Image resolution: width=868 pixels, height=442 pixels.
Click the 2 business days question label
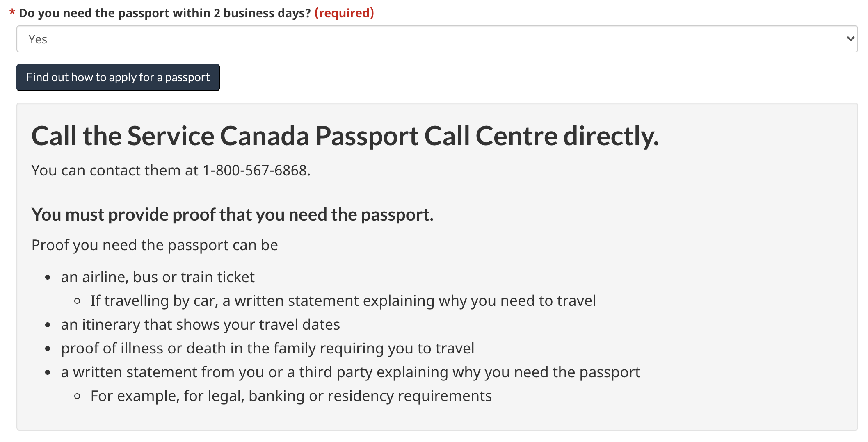[165, 13]
